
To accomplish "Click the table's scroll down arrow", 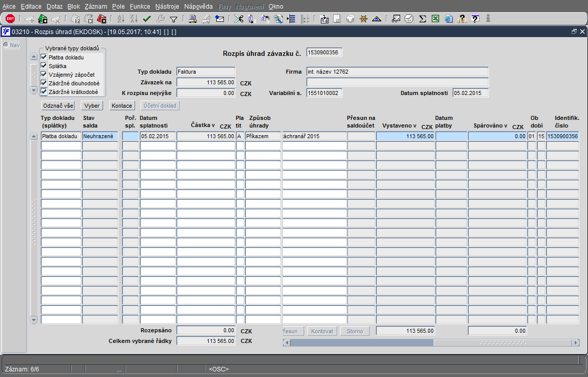I will pyautogui.click(x=34, y=320).
